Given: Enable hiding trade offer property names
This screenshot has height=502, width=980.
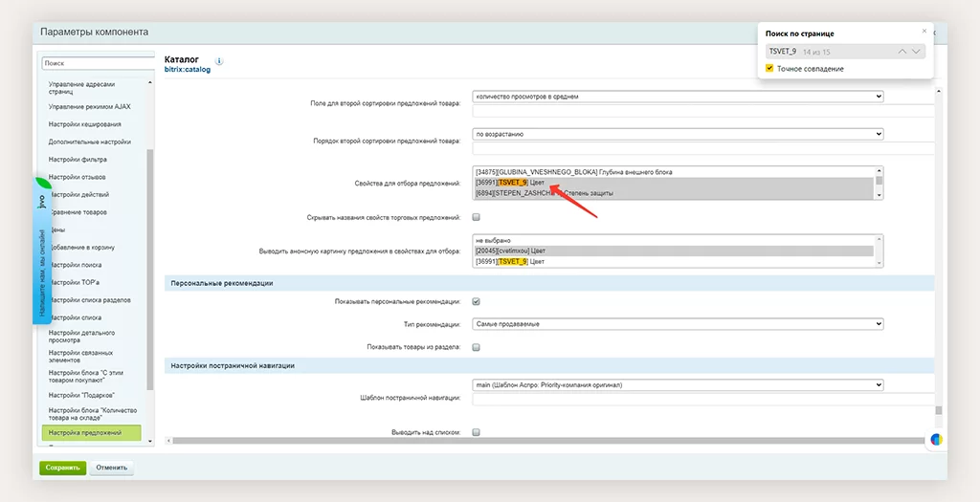Looking at the screenshot, I should [x=476, y=218].
